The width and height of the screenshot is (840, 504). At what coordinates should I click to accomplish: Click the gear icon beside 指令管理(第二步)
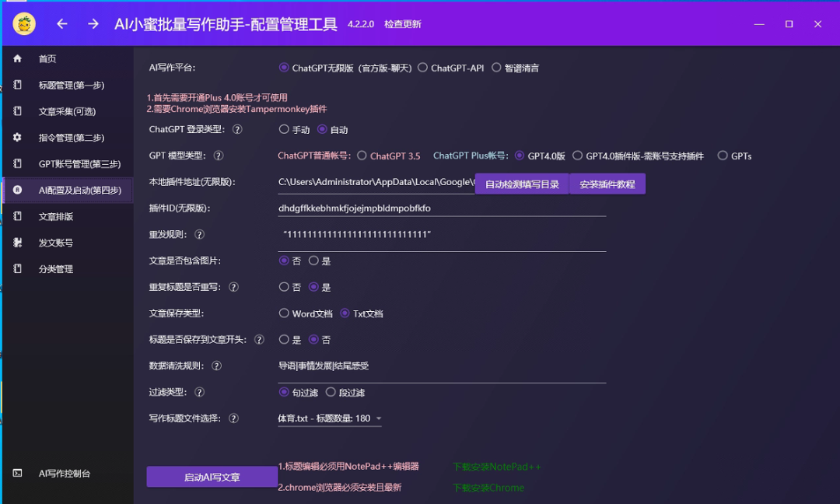click(18, 137)
